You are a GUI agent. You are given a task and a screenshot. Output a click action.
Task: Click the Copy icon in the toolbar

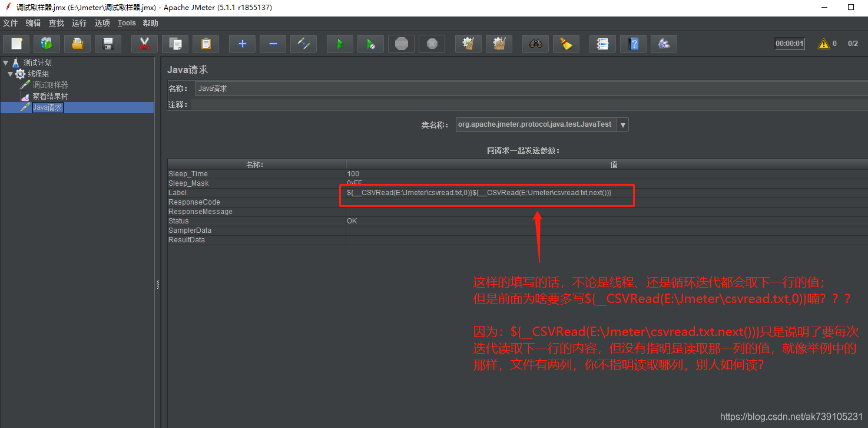[x=175, y=44]
